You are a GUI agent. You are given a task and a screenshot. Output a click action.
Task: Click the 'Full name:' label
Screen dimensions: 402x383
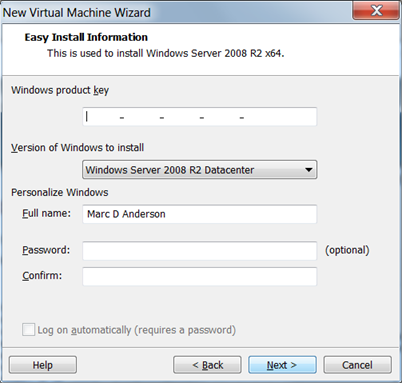point(46,213)
